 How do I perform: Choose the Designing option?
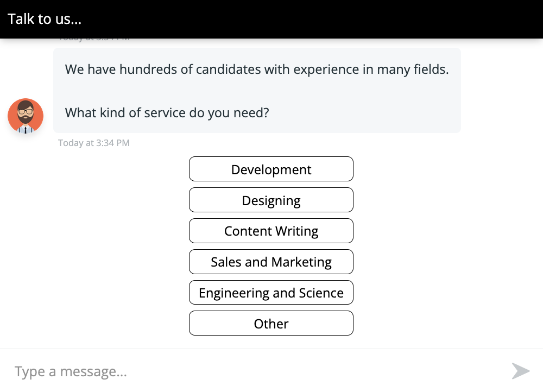tap(271, 200)
